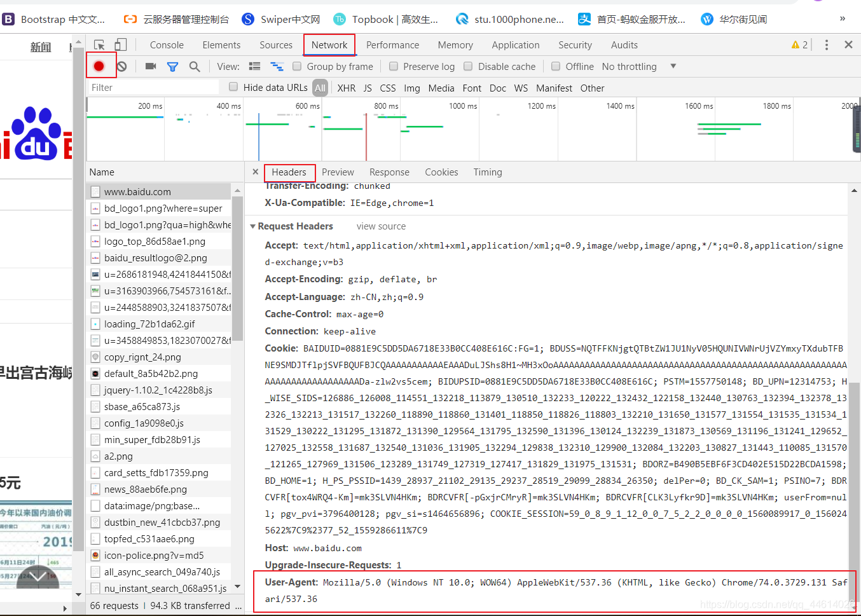861x616 pixels.
Task: Click the Name column header
Action: tap(165, 172)
